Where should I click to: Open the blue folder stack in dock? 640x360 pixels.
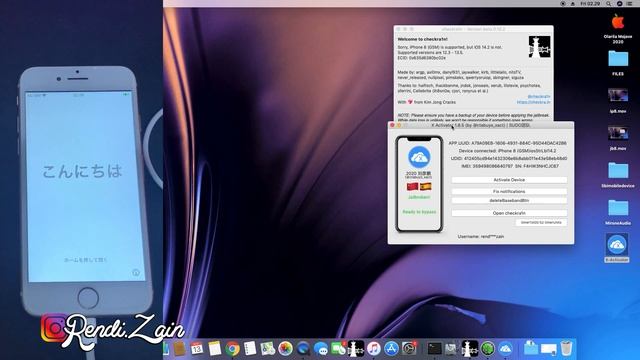coord(531,348)
